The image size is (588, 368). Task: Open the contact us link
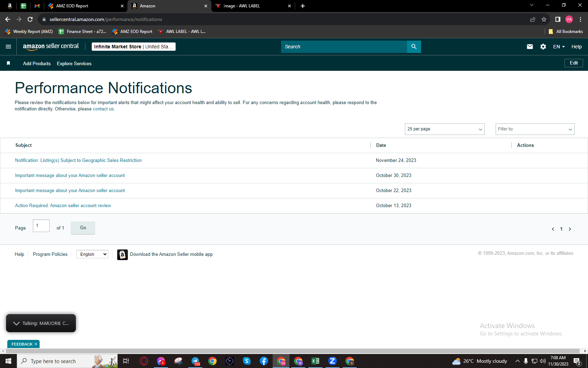(x=103, y=109)
